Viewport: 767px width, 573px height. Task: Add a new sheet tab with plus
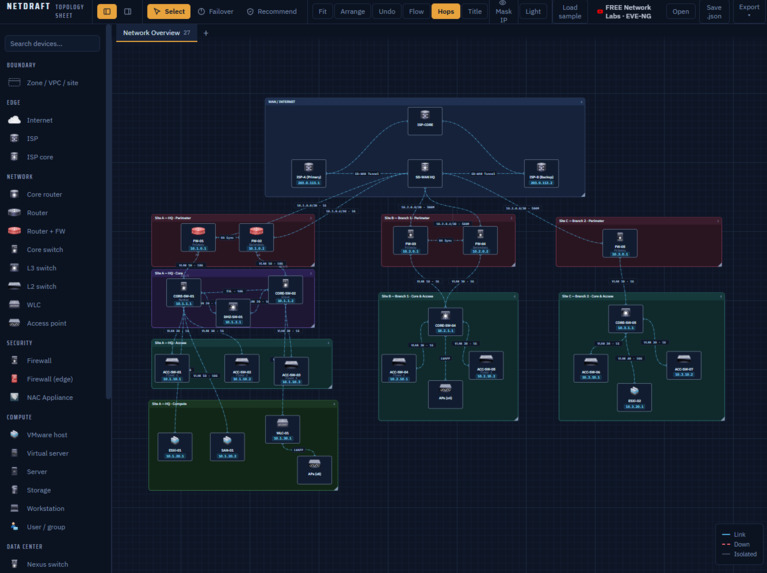206,33
